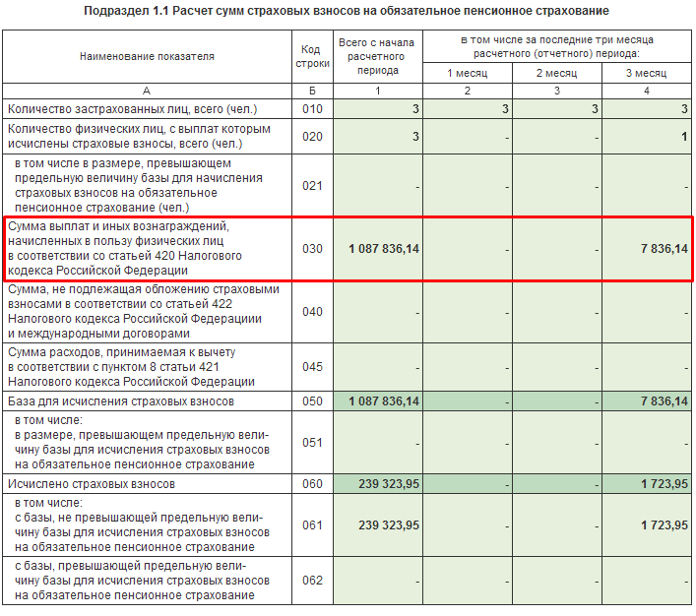Click the '1 месяц' column header

(468, 73)
